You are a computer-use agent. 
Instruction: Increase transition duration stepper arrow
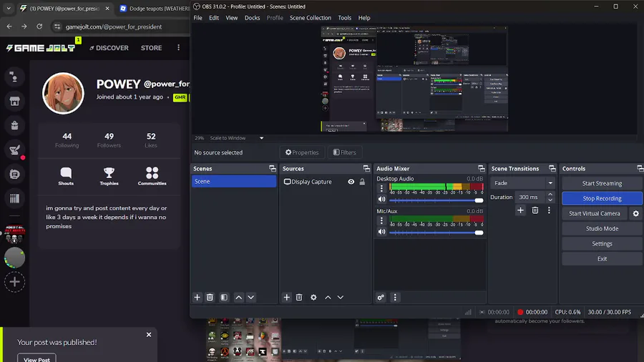550,194
